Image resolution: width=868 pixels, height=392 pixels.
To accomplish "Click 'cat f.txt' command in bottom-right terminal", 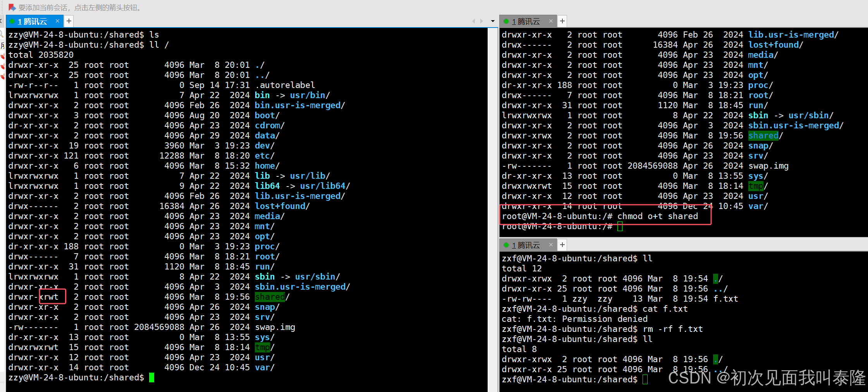I will (665, 309).
